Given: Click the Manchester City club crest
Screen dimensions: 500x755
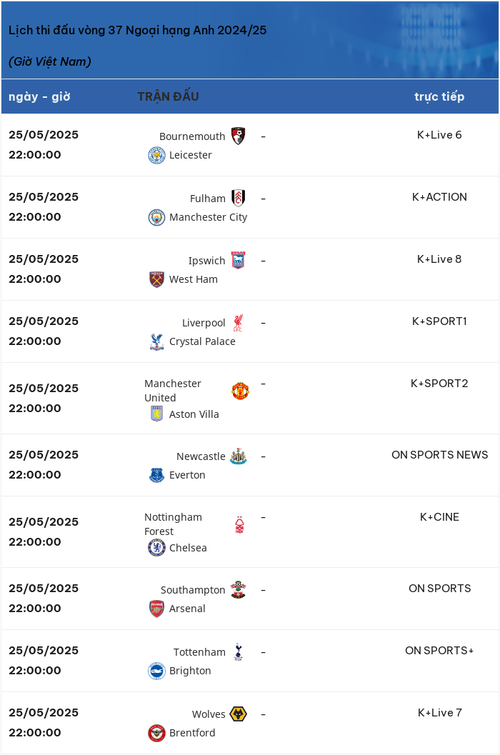Looking at the screenshot, I should point(157,218).
